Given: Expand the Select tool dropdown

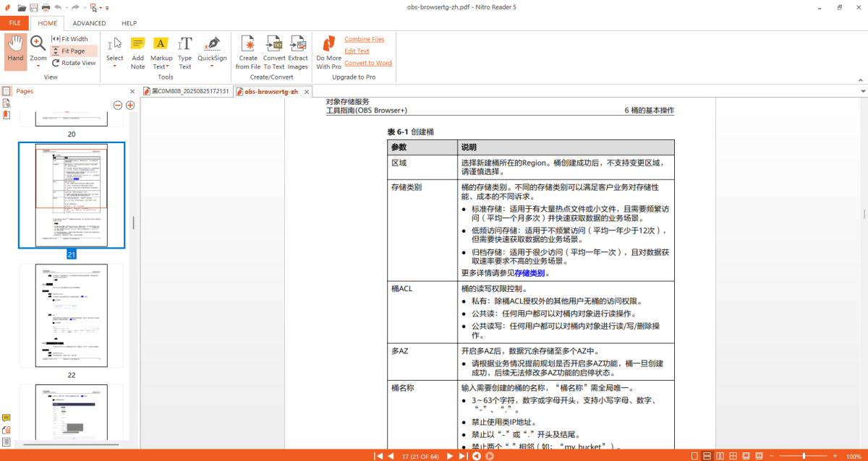Looking at the screenshot, I should coord(115,66).
